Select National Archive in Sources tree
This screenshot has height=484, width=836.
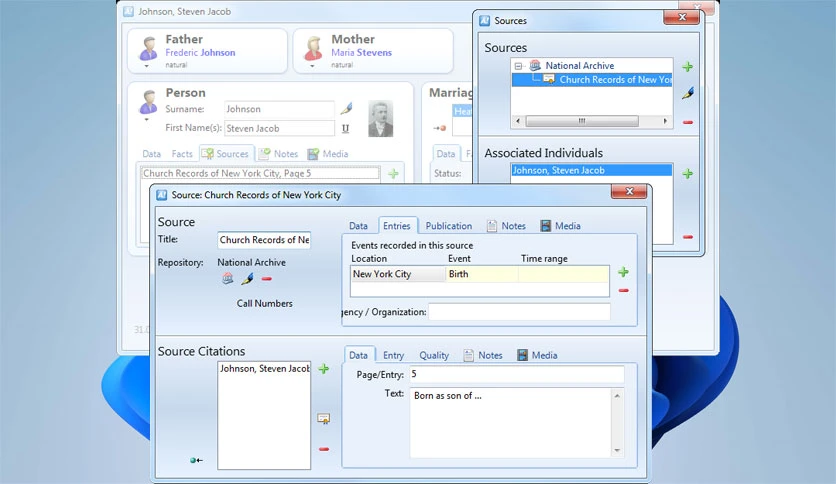(580, 66)
